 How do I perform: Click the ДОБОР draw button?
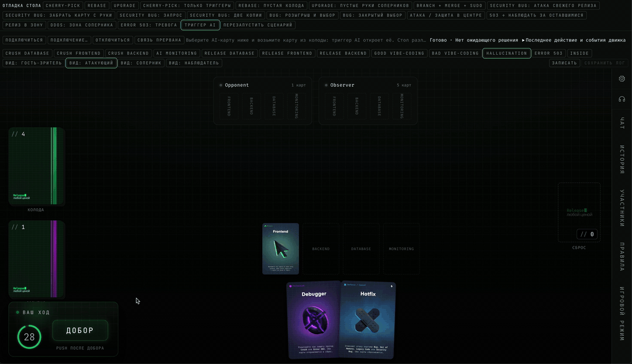(x=80, y=331)
